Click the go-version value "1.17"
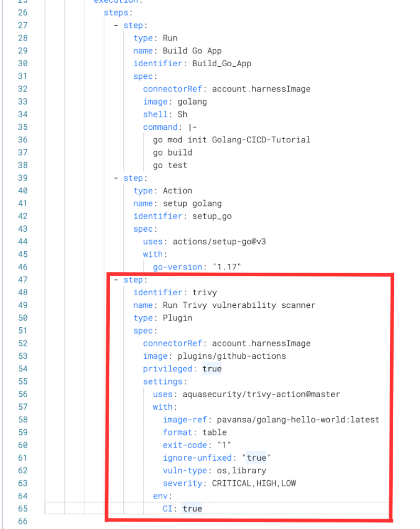The width and height of the screenshot is (420, 529). (x=227, y=267)
